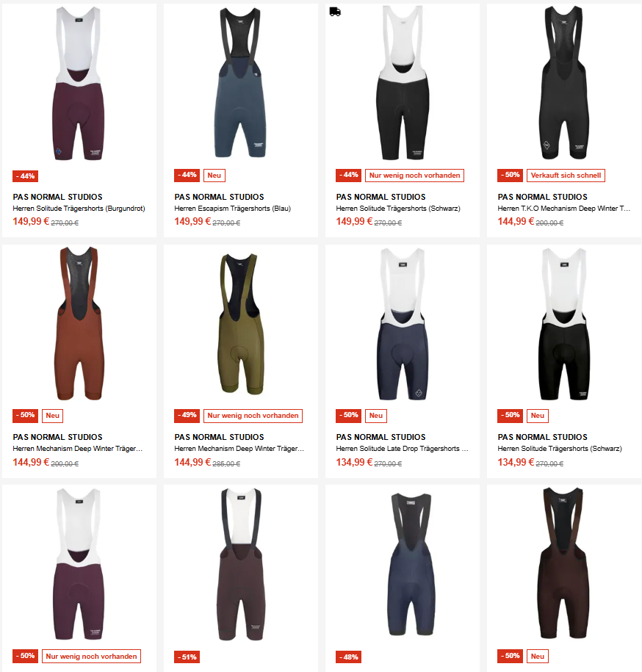Open the rust-orange Mechanism Deep Winter shorts image
This screenshot has width=642, height=672.
pyautogui.click(x=79, y=324)
